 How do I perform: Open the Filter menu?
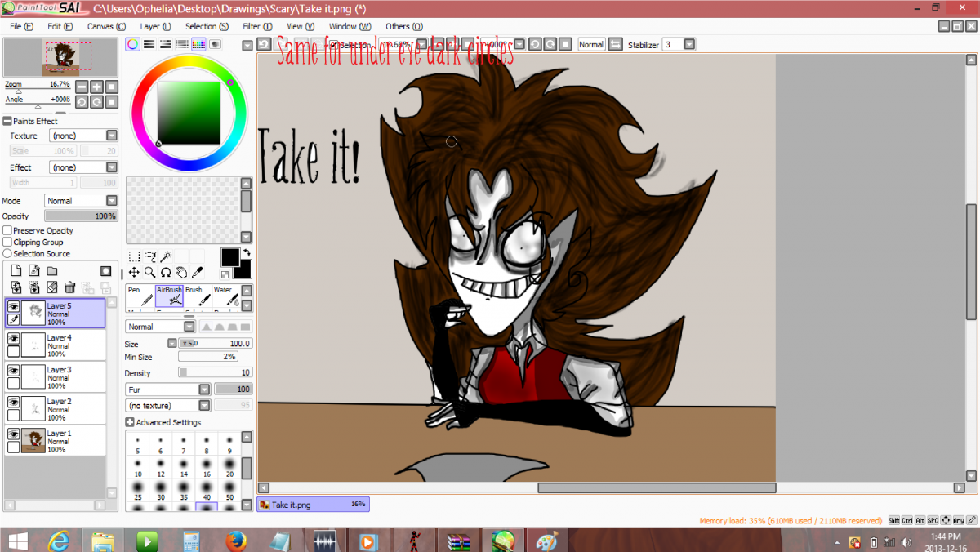(x=252, y=26)
